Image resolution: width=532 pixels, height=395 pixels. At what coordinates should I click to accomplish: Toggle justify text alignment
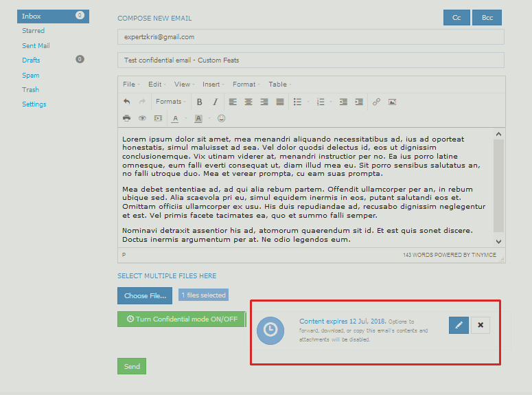coord(280,102)
